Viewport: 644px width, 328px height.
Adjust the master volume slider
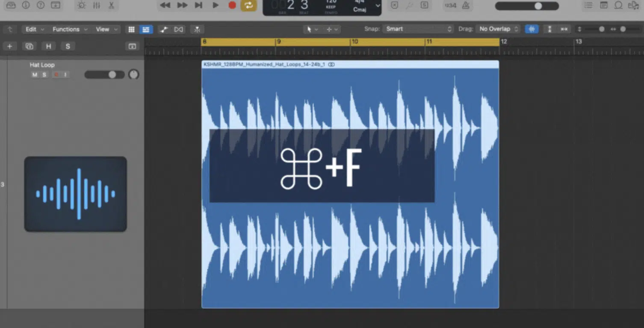click(527, 6)
